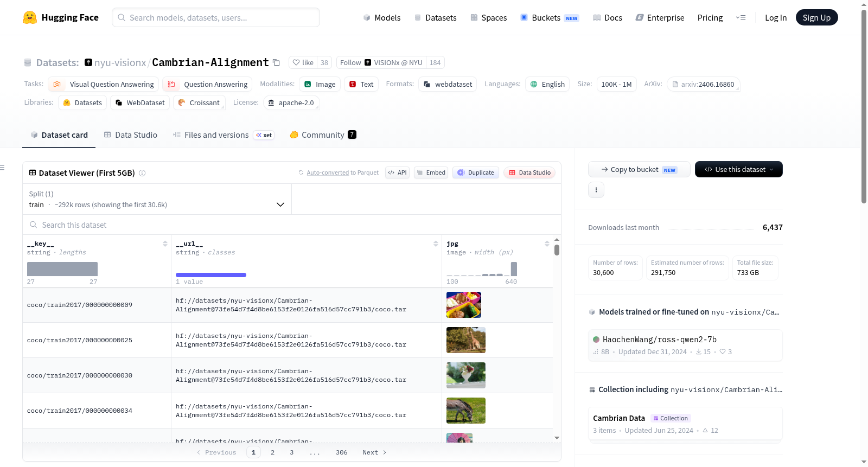Switch to the Data Studio tab
This screenshot has width=868, height=467.
[131, 135]
